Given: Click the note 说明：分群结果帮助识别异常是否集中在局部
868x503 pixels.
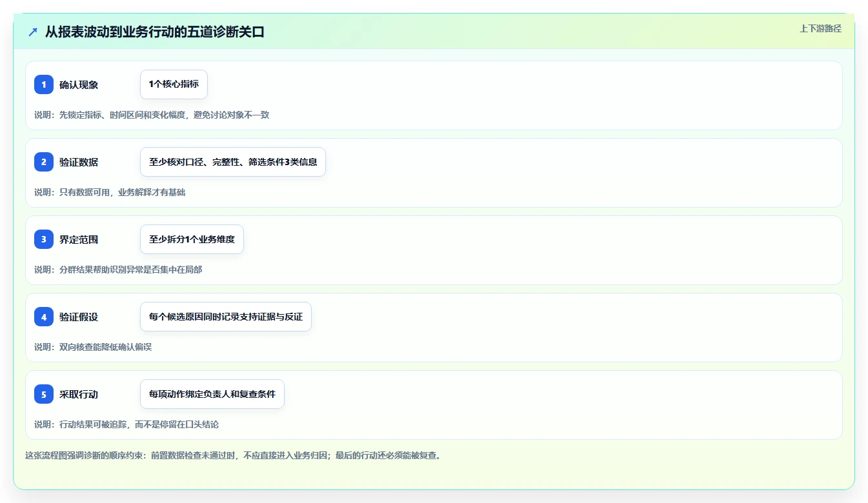Looking at the screenshot, I should coord(118,270).
